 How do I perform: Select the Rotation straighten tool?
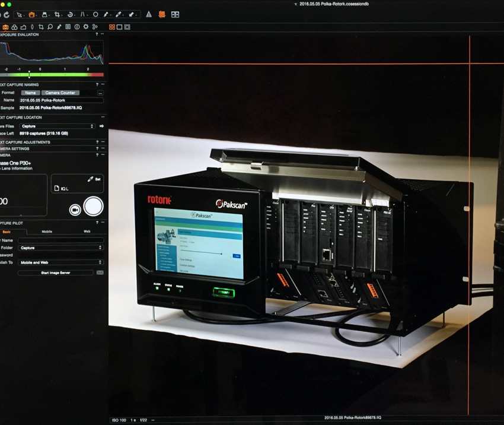(x=70, y=14)
